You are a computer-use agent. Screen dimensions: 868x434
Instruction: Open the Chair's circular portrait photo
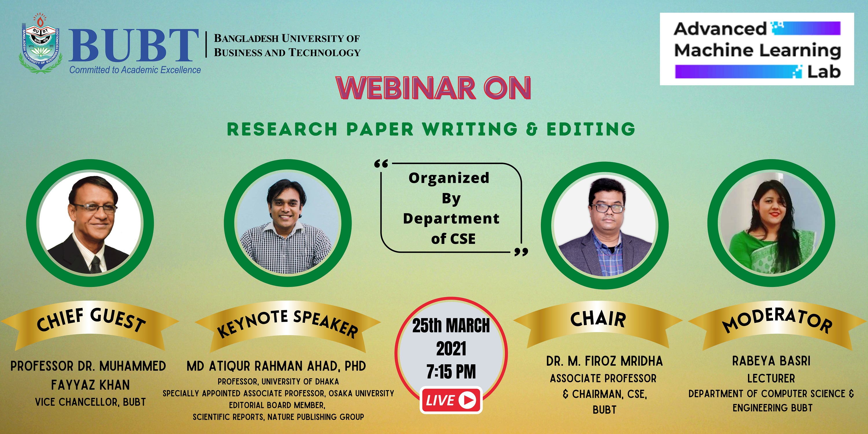(605, 225)
